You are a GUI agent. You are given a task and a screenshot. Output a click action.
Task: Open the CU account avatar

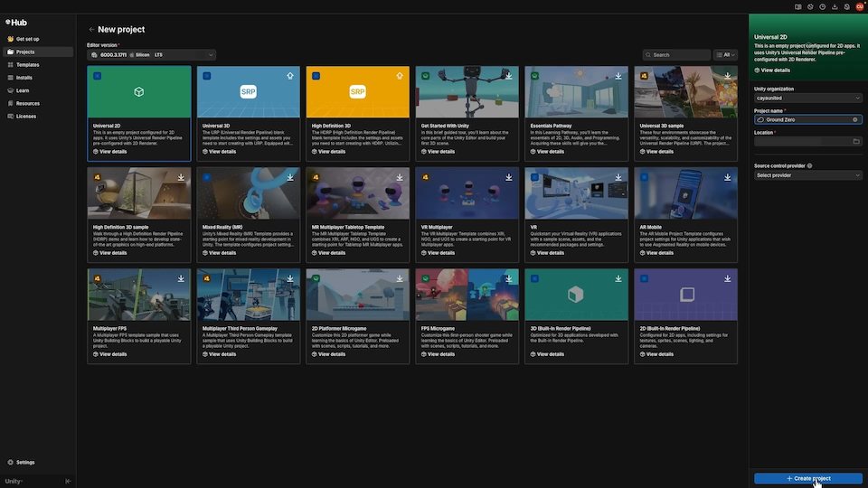860,6
